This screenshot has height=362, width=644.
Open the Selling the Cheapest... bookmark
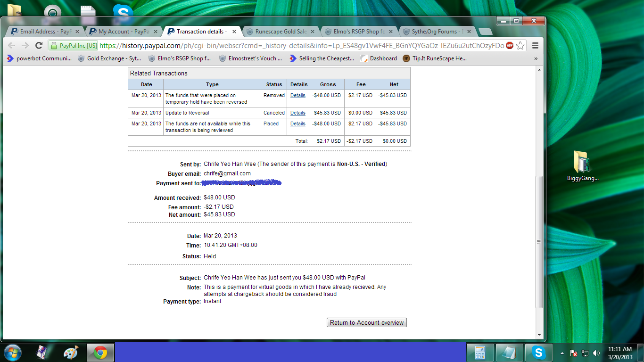(322, 58)
